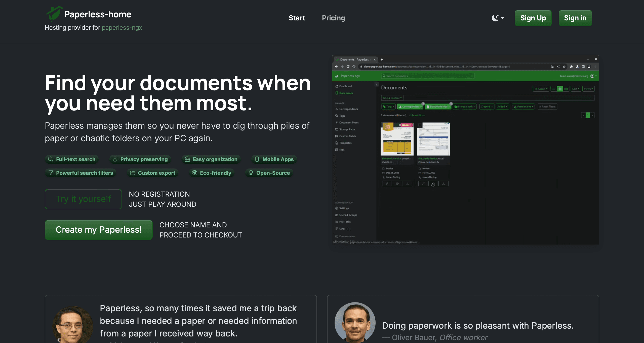
Task: Follow the paperless-ngx link
Action: (x=122, y=27)
